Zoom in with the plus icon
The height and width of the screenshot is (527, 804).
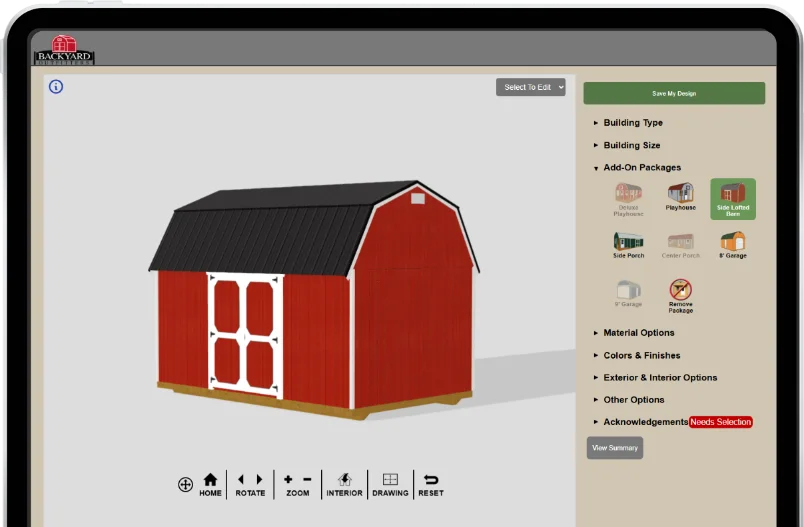point(288,480)
